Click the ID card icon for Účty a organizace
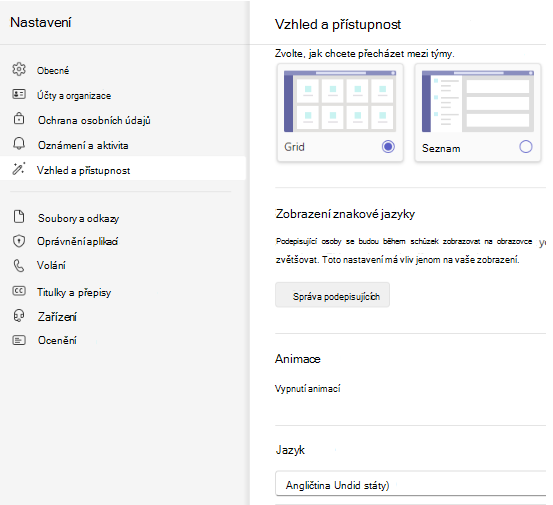Image resolution: width=553 pixels, height=505 pixels. [19, 94]
